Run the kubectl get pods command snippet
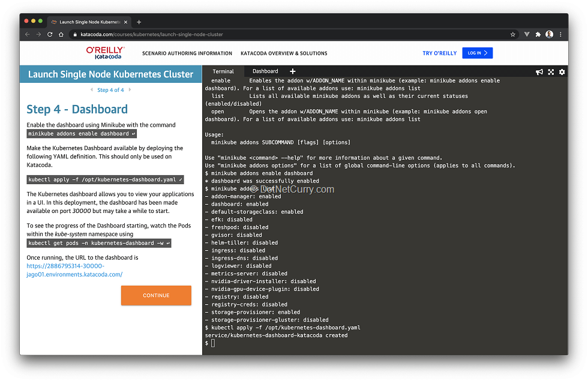Image resolution: width=588 pixels, height=381 pixels. coord(100,243)
